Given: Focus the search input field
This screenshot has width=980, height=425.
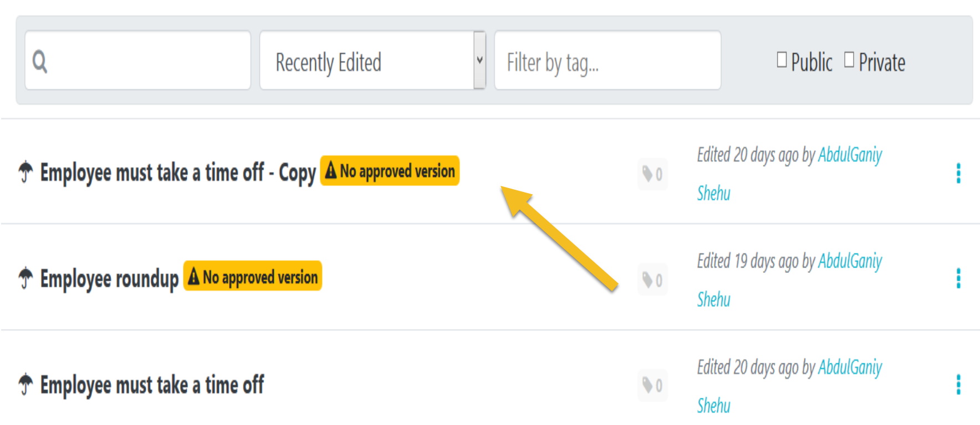Looking at the screenshot, I should pyautogui.click(x=138, y=60).
